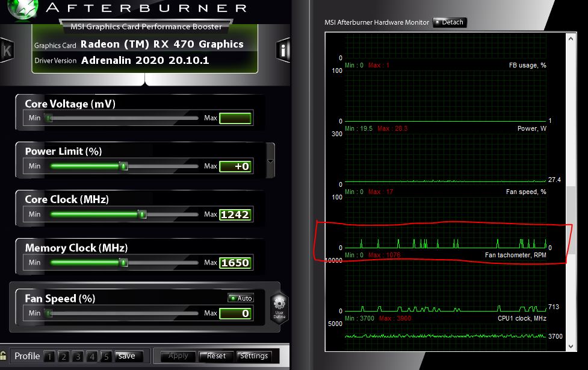Click the MSI Afterburner dragon logo
Screen dimensions: 588x370
22,10
